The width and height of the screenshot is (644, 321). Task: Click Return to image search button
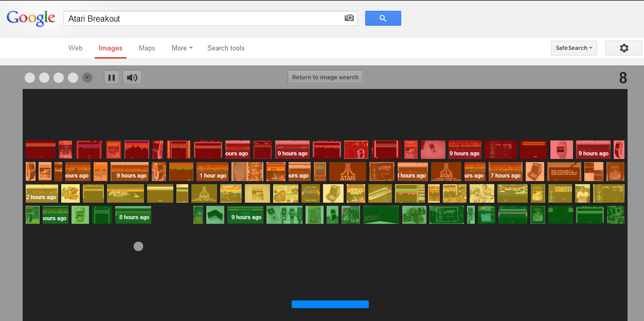click(x=325, y=77)
